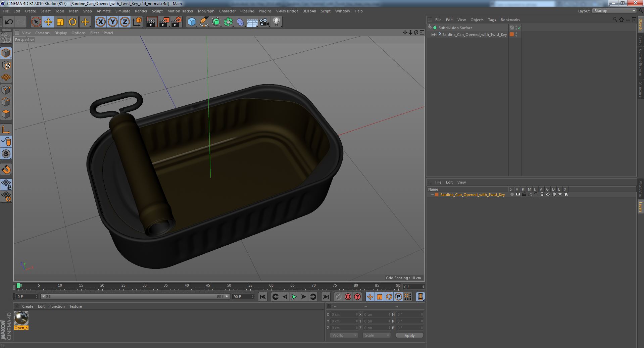Enable Axis mode in left toolbar
644x348 pixels.
(6, 130)
